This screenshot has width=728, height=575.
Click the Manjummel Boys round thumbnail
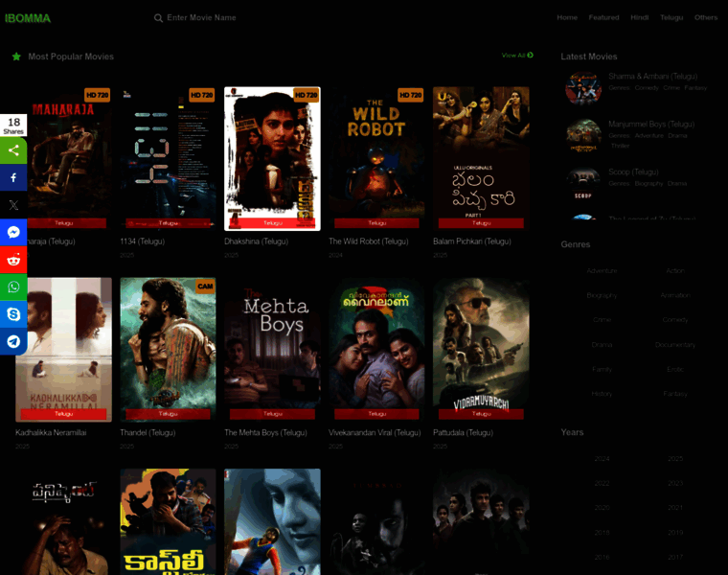[x=583, y=136]
